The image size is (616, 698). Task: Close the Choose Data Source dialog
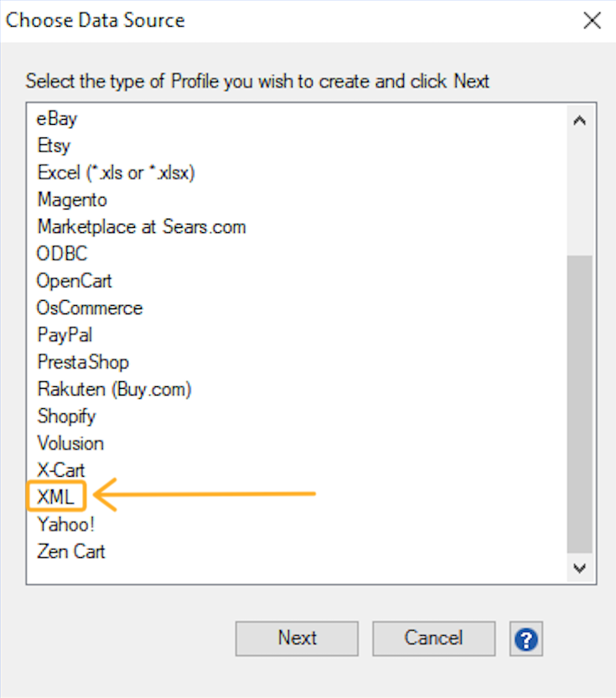(x=592, y=21)
